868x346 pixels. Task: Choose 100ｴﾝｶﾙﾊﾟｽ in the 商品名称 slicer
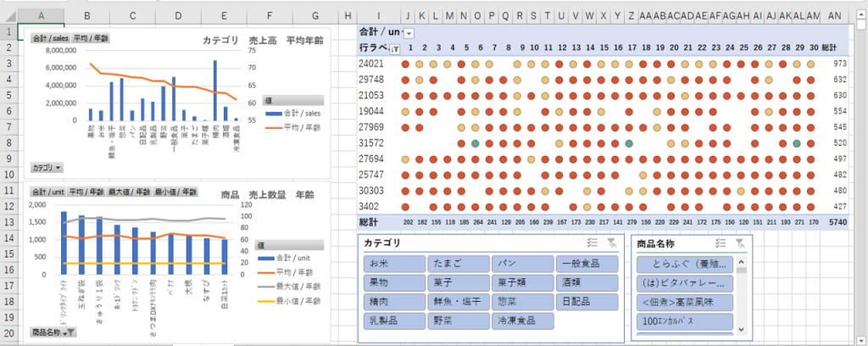[x=685, y=321]
